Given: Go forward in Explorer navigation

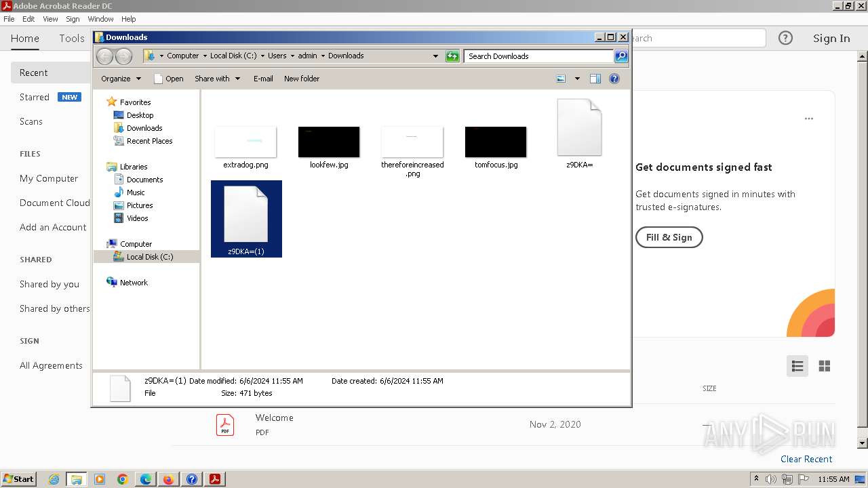Looking at the screenshot, I should [x=123, y=56].
